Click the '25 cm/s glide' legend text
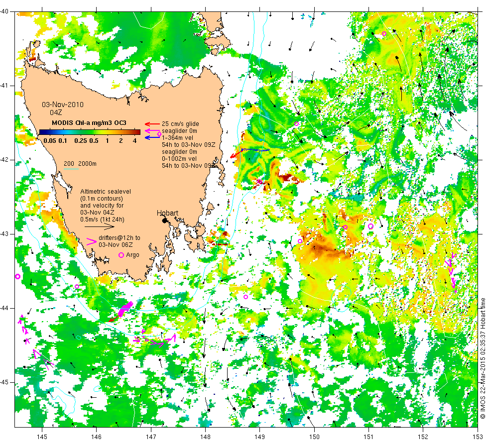The image size is (488, 448). point(180,124)
